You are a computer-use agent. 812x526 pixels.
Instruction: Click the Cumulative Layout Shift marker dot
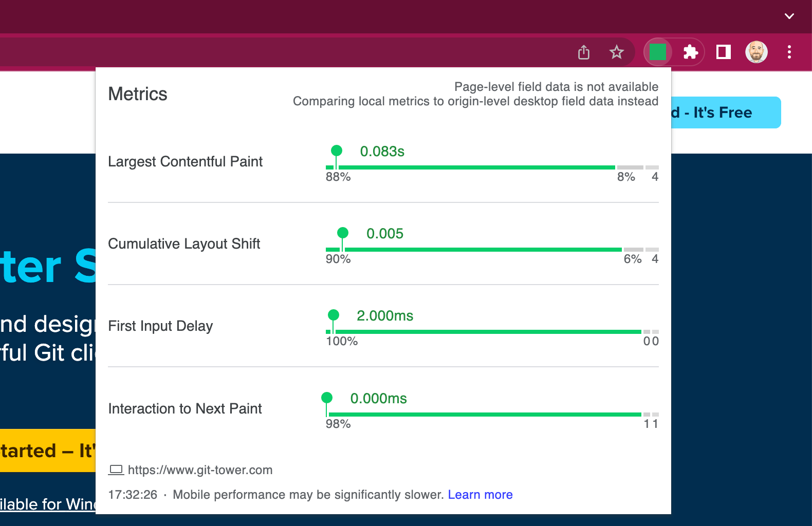(x=343, y=233)
